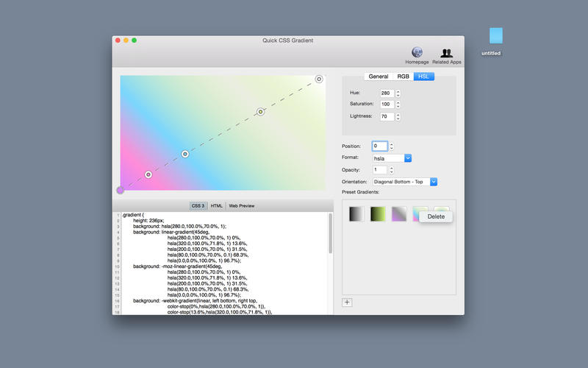Open the HTML code tab
Screen dimensions: 588x368
coord(216,206)
